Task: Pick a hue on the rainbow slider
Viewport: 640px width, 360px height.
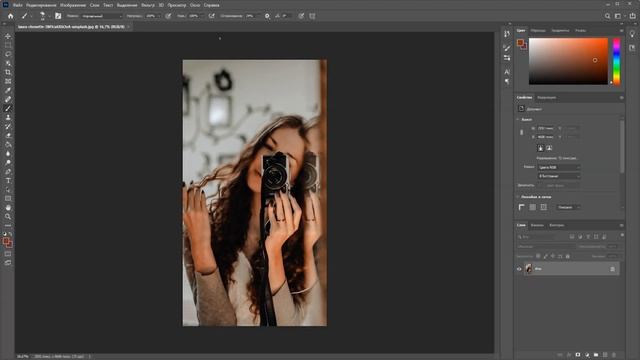Action: 616,61
